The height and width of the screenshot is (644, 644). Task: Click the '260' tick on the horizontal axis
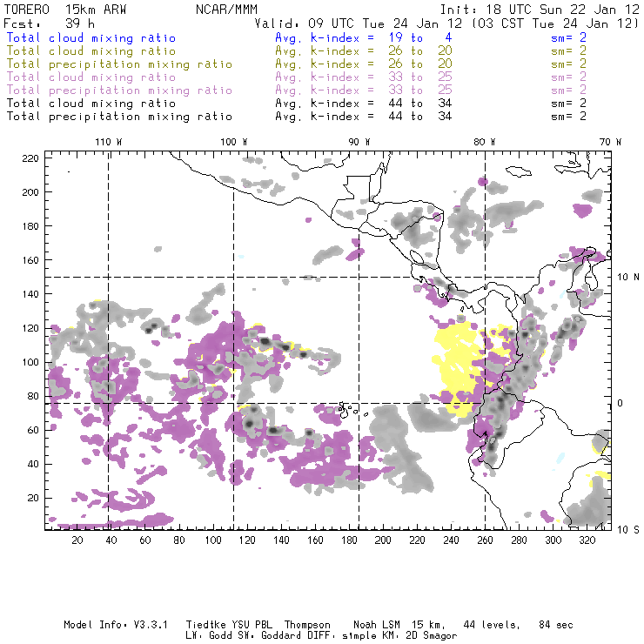point(485,540)
